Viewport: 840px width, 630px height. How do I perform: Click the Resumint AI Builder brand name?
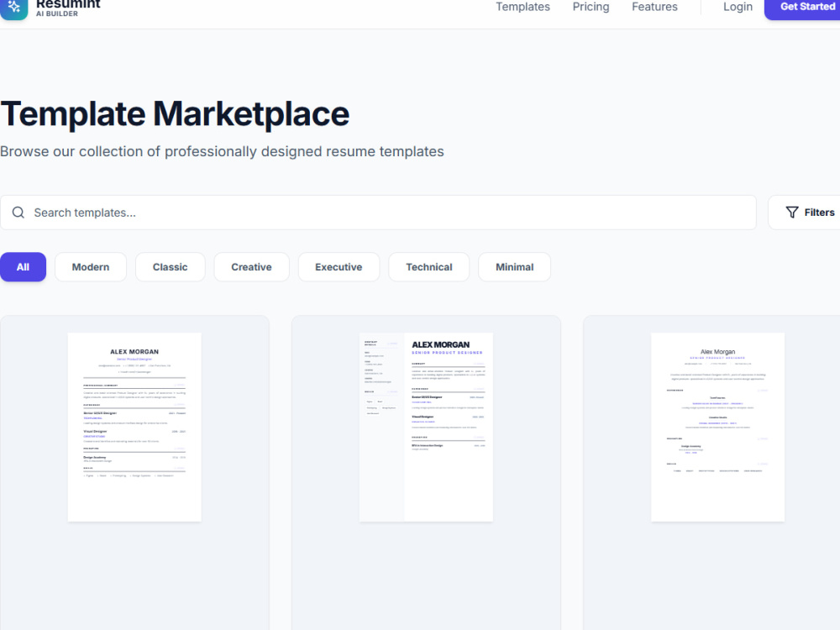pos(68,8)
